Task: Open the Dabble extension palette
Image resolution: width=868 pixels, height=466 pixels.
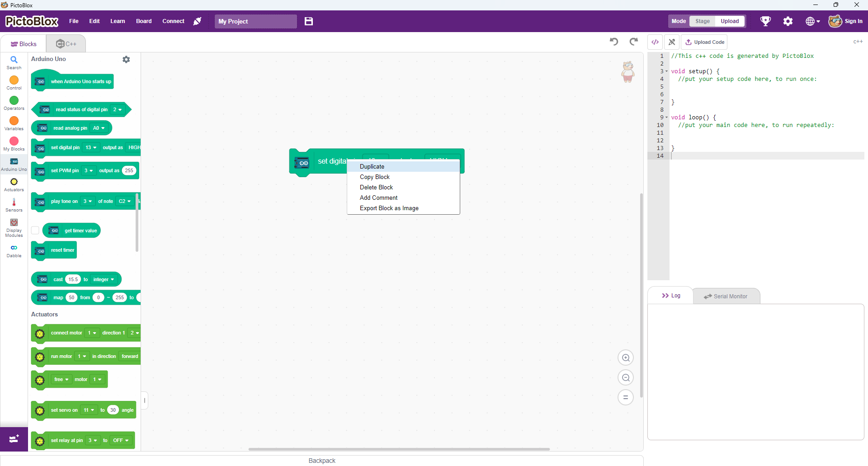Action: [14, 250]
